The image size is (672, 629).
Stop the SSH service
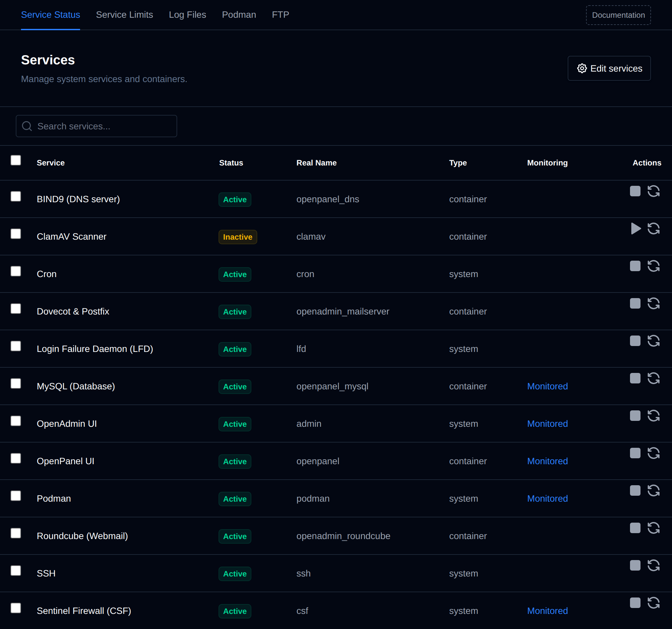[x=635, y=565]
